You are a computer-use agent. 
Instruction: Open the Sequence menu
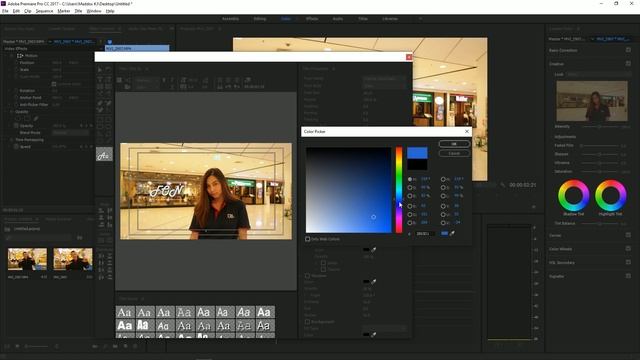pyautogui.click(x=44, y=11)
